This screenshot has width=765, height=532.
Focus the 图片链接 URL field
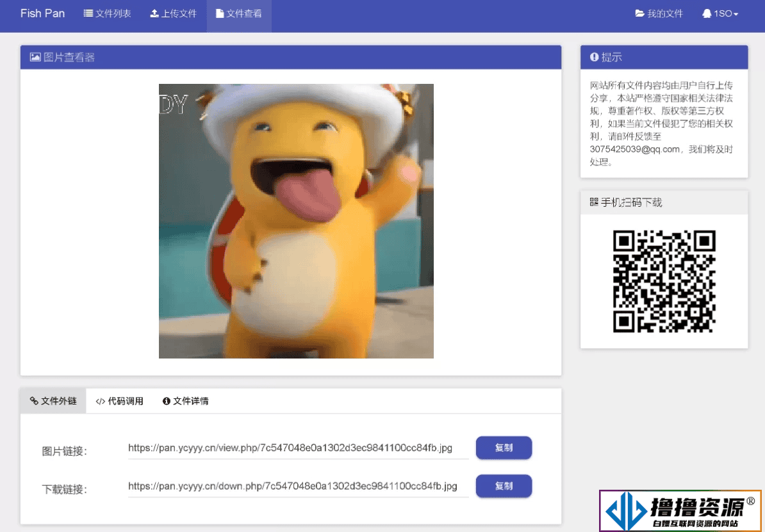[298, 448]
